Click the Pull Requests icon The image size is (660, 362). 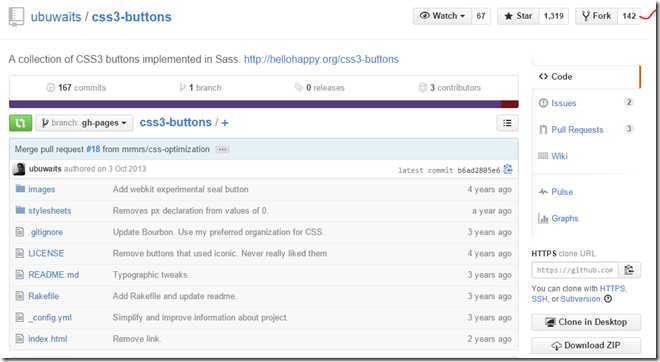543,130
